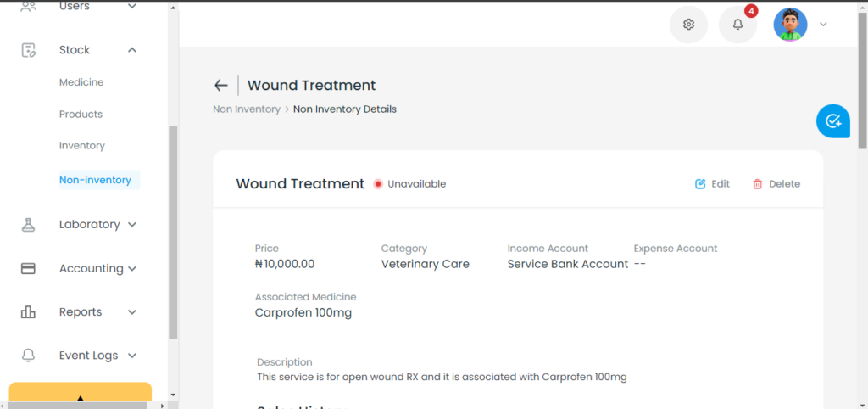The width and height of the screenshot is (868, 409).
Task: Open the notifications bell
Action: pos(737,25)
